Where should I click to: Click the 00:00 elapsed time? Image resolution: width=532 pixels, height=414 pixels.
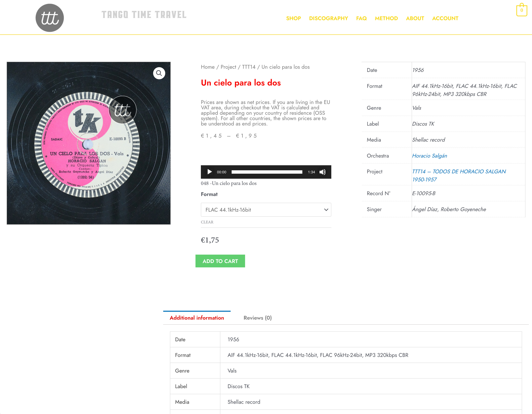221,172
